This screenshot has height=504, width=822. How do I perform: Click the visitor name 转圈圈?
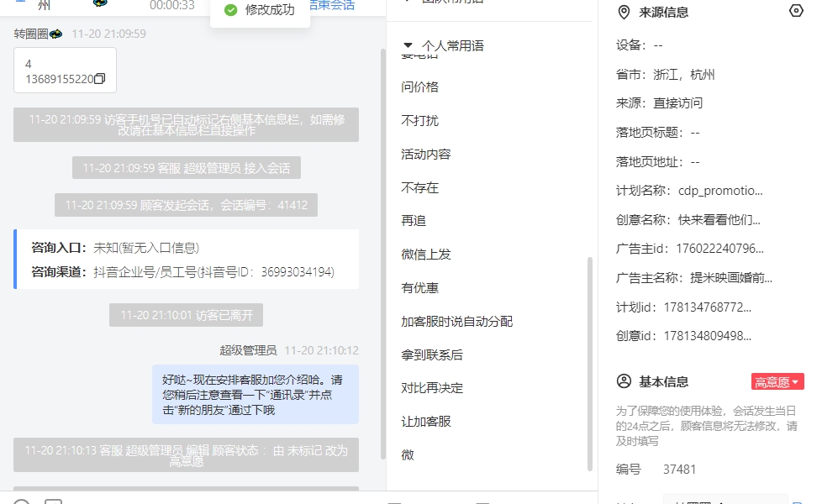coord(31,34)
